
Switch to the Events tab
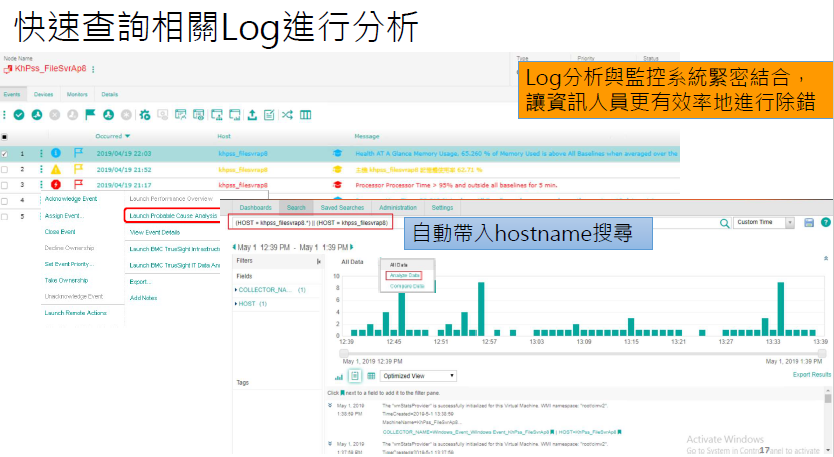pos(12,94)
